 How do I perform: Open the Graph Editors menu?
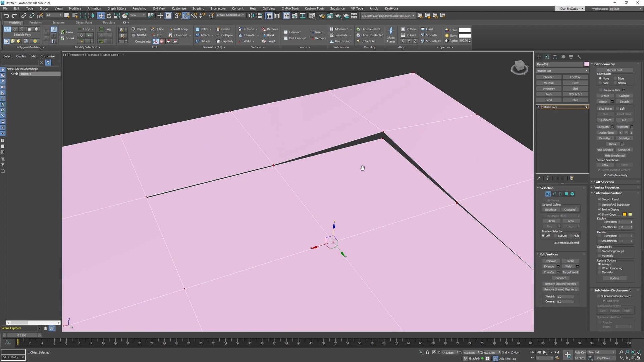[x=116, y=8]
